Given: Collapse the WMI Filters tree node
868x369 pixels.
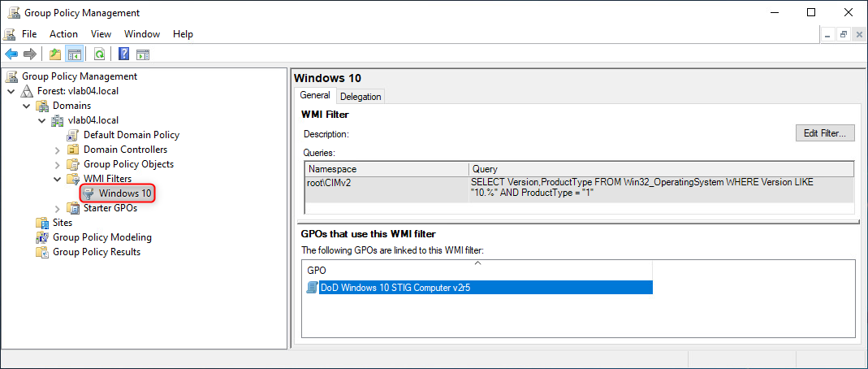Looking at the screenshot, I should 57,179.
